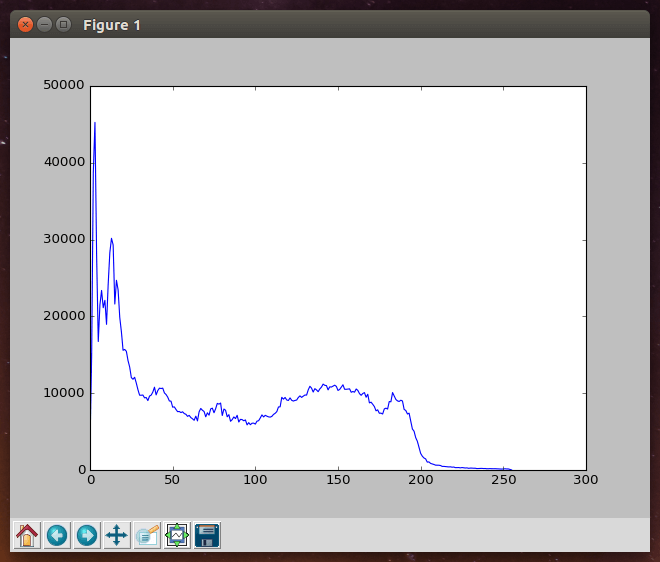Go forward to the next view
This screenshot has width=660, height=562.
coord(87,535)
